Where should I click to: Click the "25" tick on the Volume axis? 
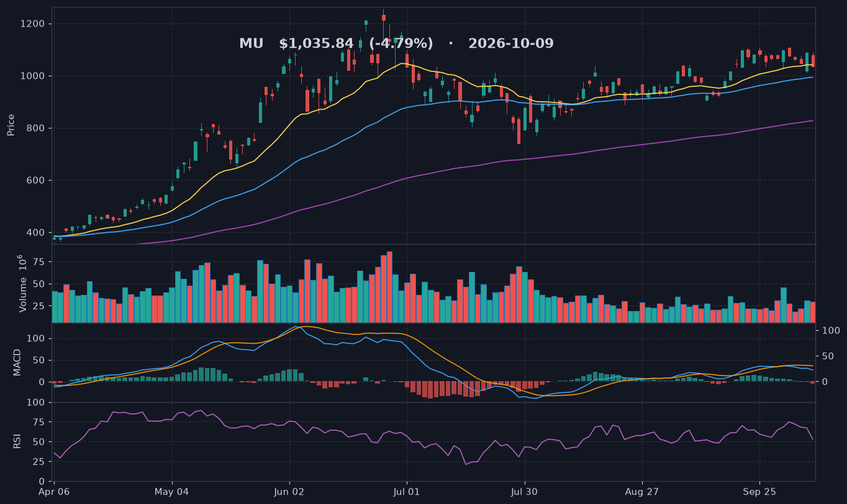(39, 307)
